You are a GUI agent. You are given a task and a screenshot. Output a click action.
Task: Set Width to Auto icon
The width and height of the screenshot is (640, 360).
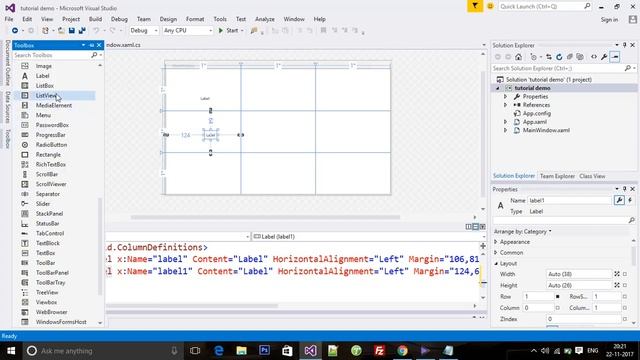point(617,274)
